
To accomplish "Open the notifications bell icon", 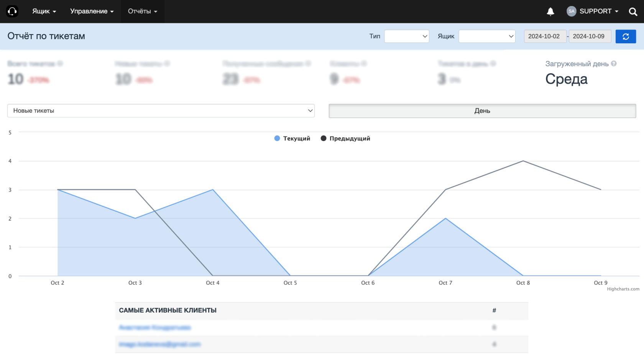I will coord(550,11).
